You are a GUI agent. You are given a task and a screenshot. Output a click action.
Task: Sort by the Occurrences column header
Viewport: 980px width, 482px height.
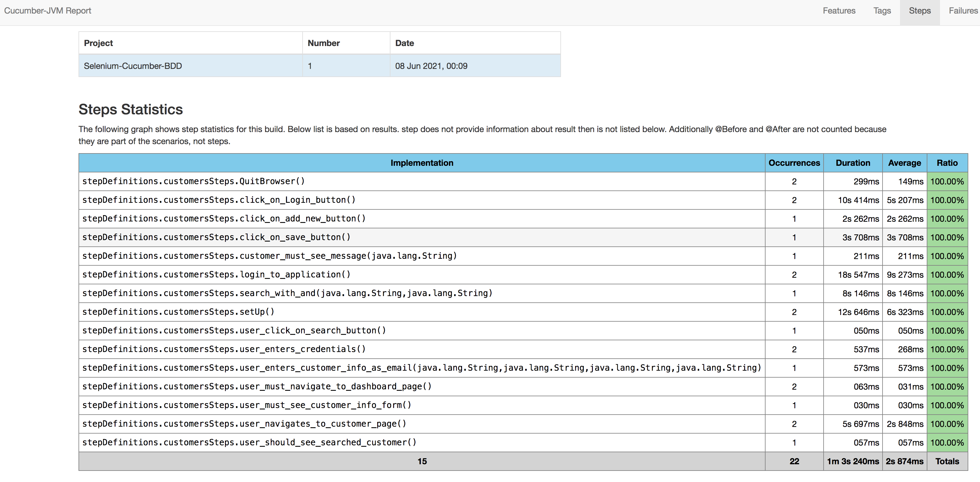794,163
